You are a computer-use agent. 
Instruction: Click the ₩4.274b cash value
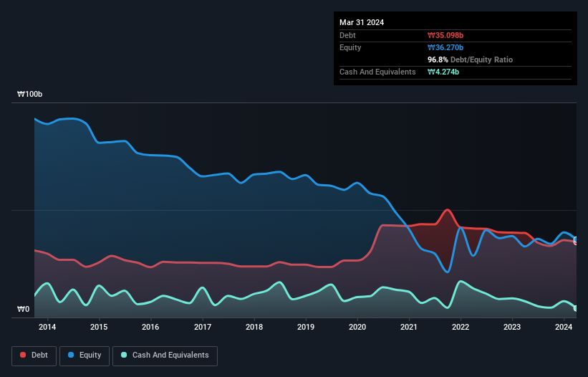click(x=443, y=72)
